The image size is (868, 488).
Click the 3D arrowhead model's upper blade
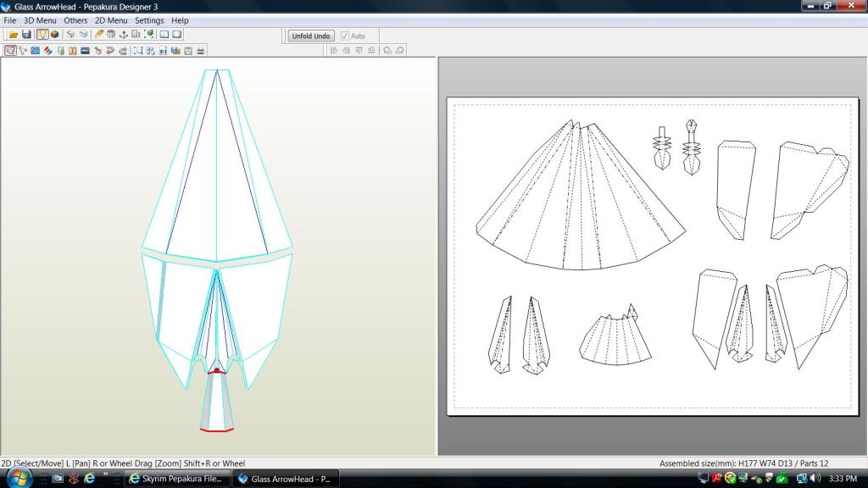coord(217,166)
